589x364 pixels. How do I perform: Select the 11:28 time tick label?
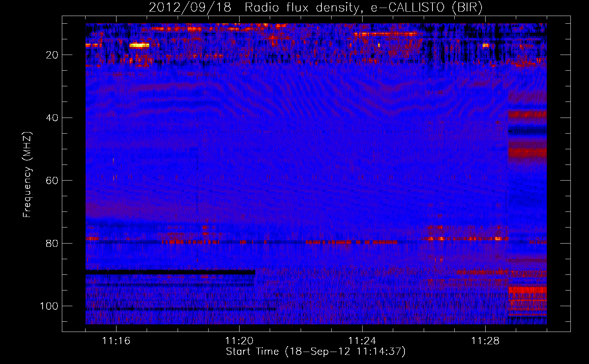[485, 341]
